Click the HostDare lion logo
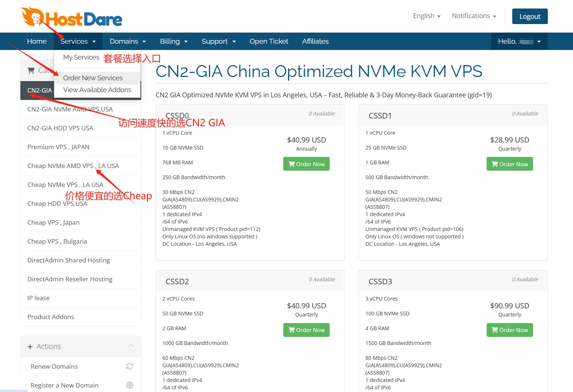 [71, 17]
